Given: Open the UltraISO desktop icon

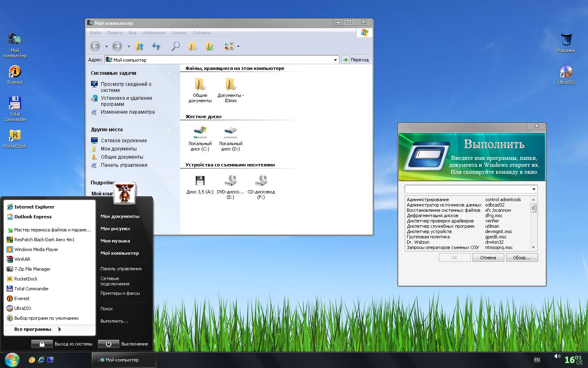Looking at the screenshot, I should (x=566, y=72).
